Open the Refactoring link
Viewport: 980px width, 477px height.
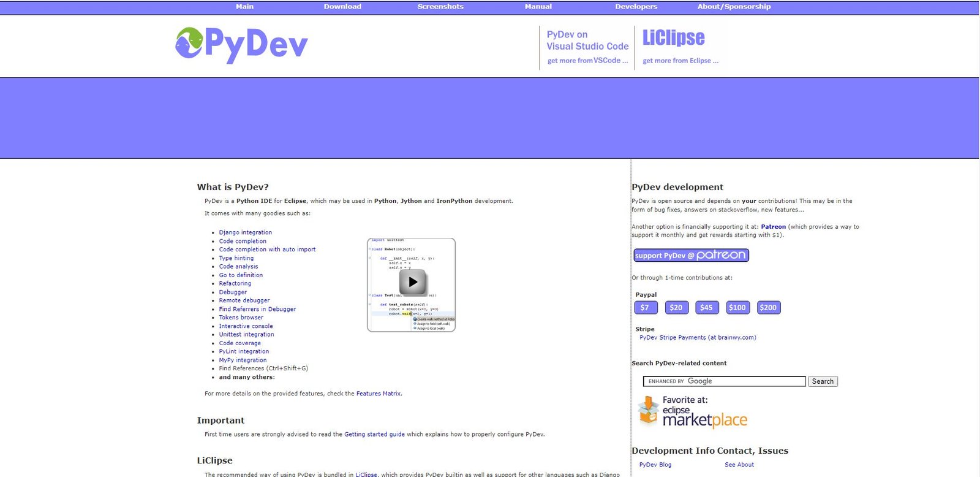[x=235, y=283]
